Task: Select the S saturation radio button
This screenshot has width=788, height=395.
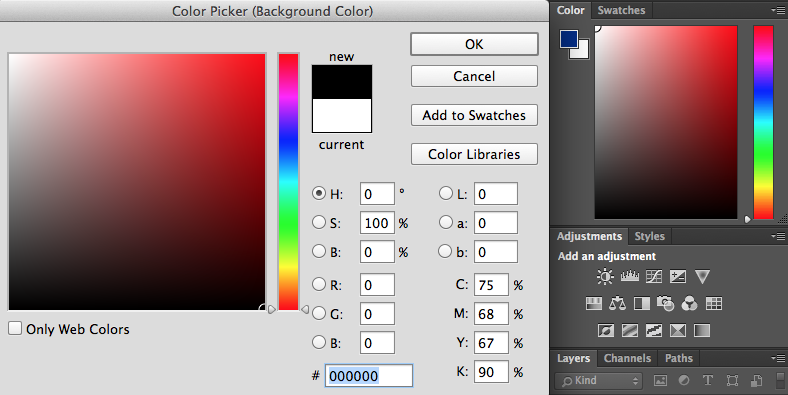Action: pyautogui.click(x=319, y=222)
